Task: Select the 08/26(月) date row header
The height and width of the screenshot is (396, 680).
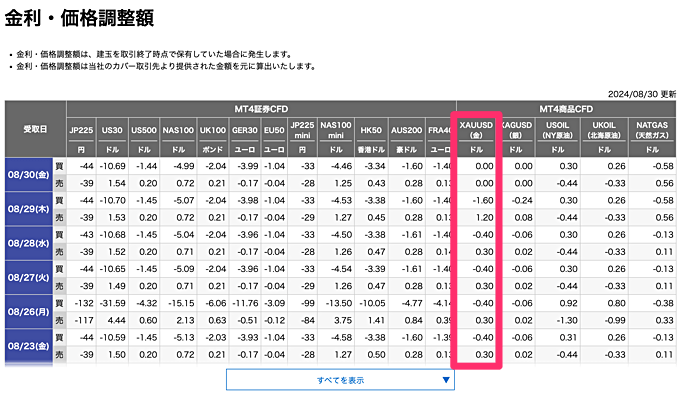Action: (29, 312)
